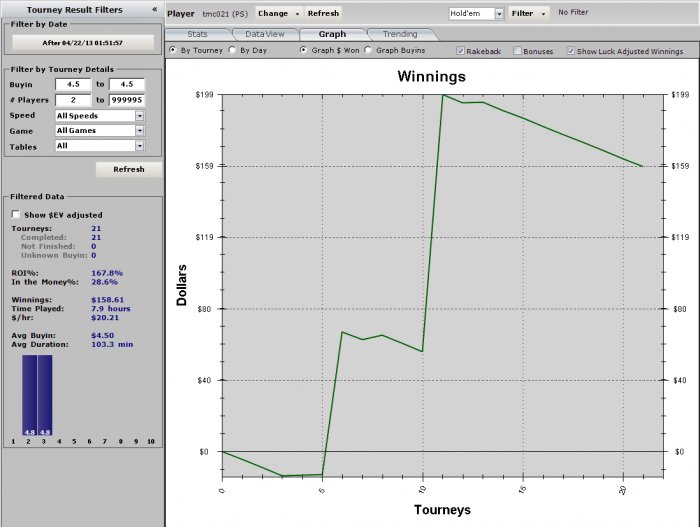Enable the Bonuses checkbox

[x=517, y=51]
